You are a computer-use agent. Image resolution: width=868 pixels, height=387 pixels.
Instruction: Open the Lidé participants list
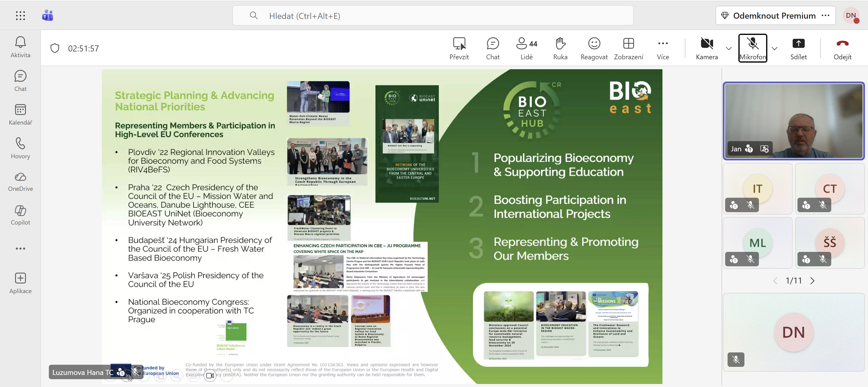click(526, 48)
